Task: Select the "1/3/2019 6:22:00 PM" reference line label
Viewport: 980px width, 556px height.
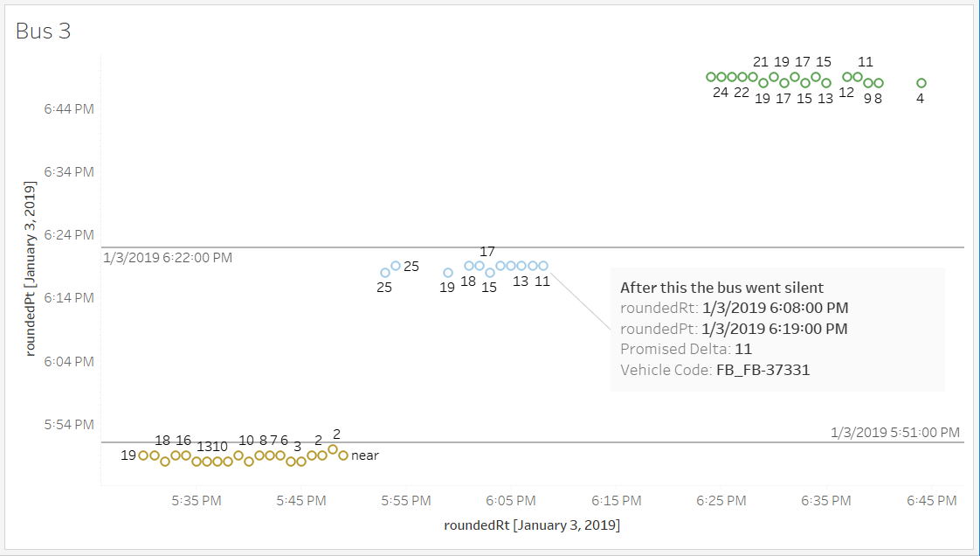Action: [x=168, y=258]
